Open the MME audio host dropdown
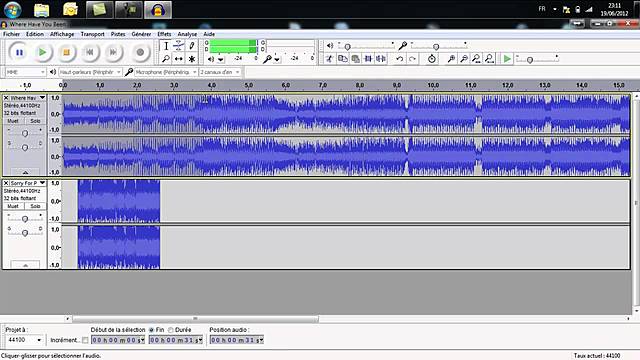The width and height of the screenshot is (640, 360). [x=25, y=72]
